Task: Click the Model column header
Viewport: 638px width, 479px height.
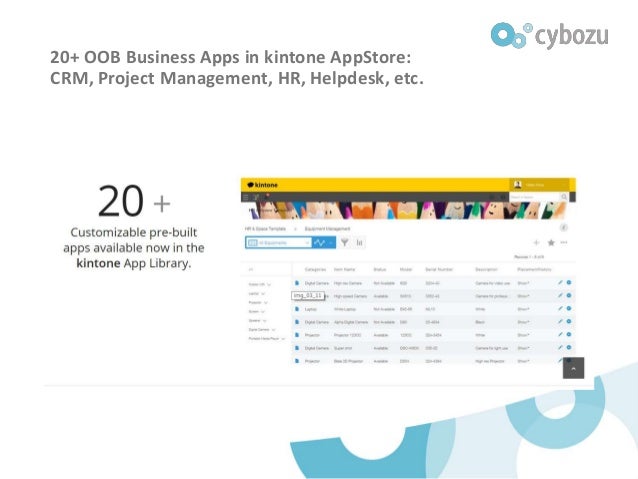Action: pos(406,269)
